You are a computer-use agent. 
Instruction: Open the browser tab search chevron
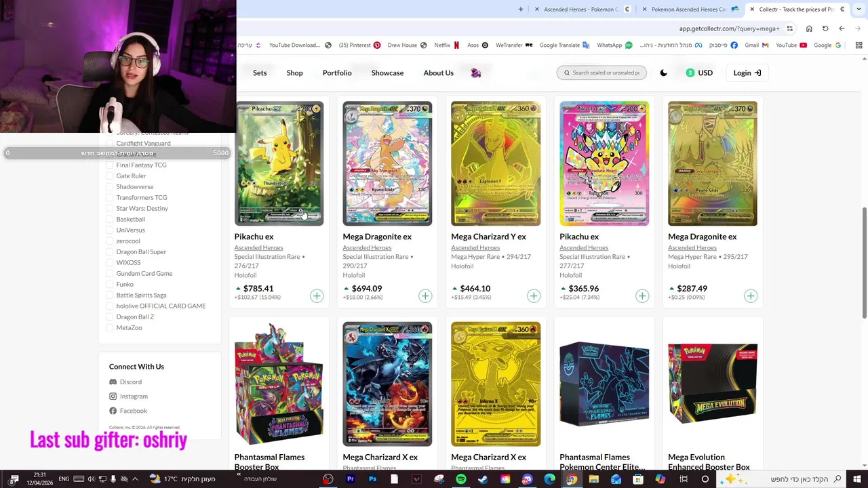[x=857, y=9]
